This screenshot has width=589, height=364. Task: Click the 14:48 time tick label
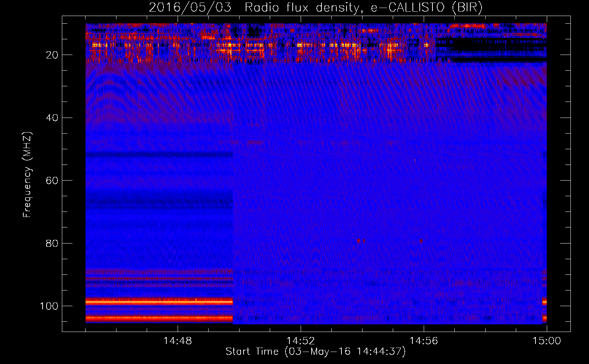click(x=178, y=341)
